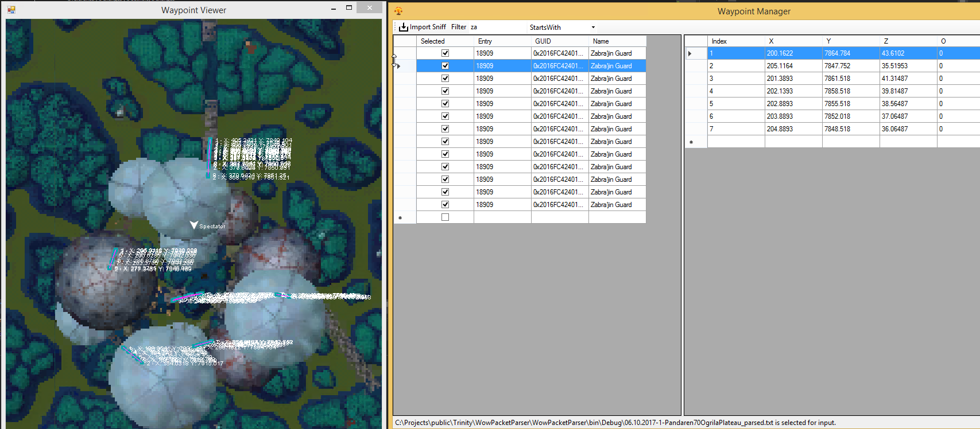Click the Import Sniff download icon
The height and width of the screenshot is (429, 980).
coord(404,27)
